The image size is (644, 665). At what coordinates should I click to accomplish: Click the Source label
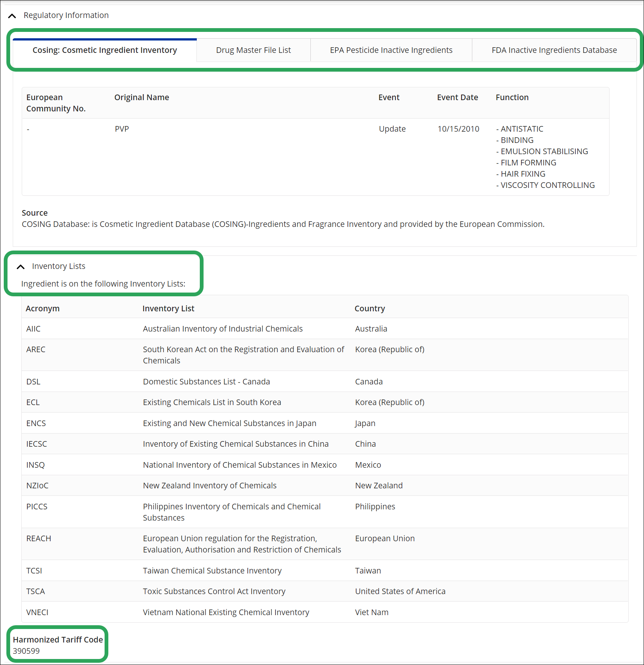pos(34,213)
